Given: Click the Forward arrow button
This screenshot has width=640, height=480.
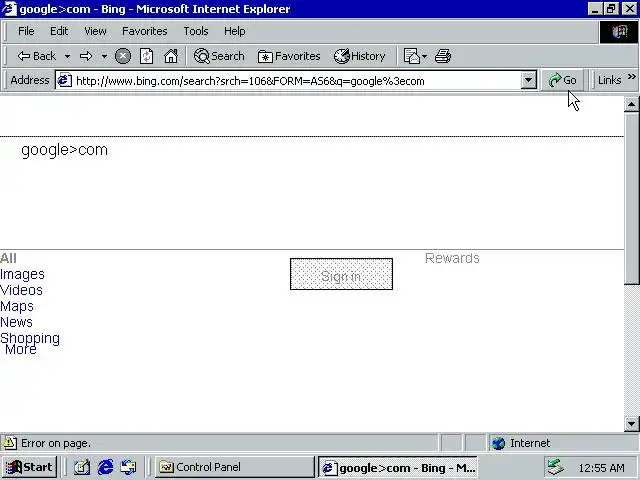Looking at the screenshot, I should [86, 56].
